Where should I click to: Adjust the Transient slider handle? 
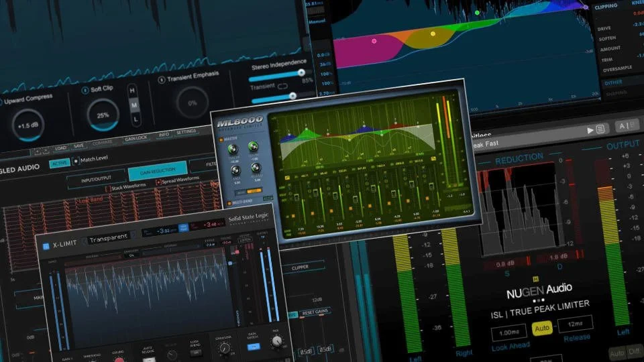pyautogui.click(x=292, y=96)
